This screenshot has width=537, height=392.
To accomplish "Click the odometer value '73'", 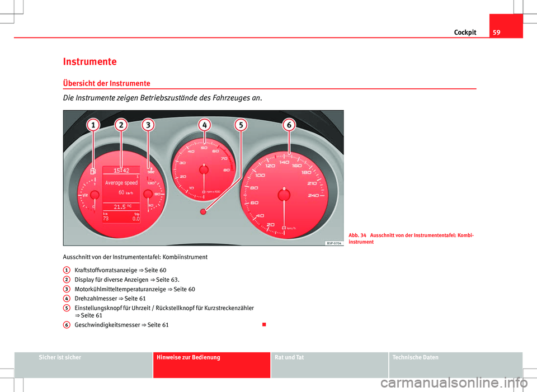I will (x=106, y=219).
